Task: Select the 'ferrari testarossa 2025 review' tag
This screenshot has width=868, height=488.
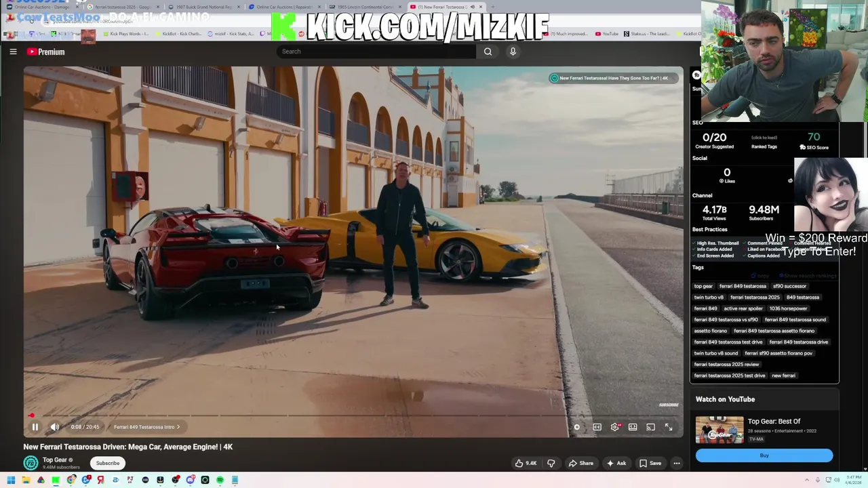Action: point(726,365)
